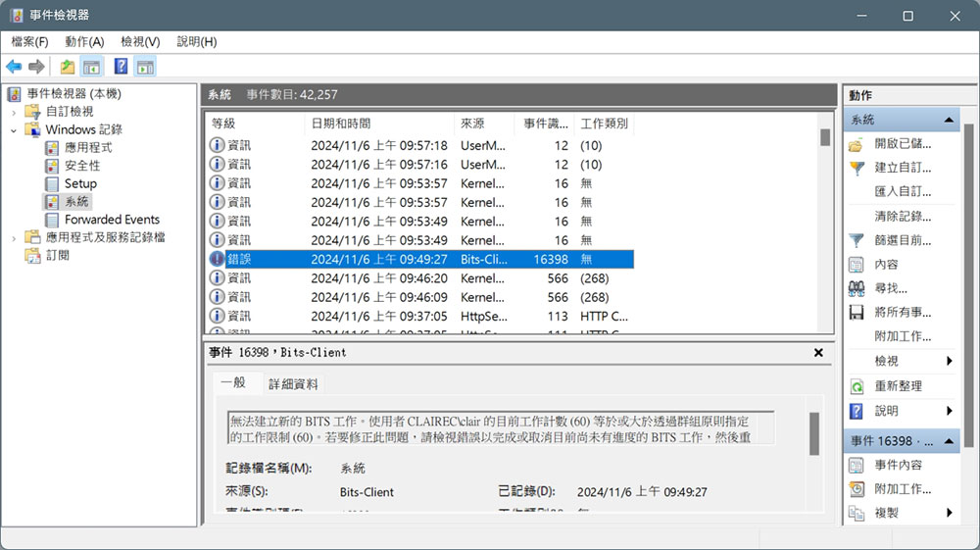The image size is (980, 550).
Task: Sort by 工作類別 column header
Action: tap(604, 124)
